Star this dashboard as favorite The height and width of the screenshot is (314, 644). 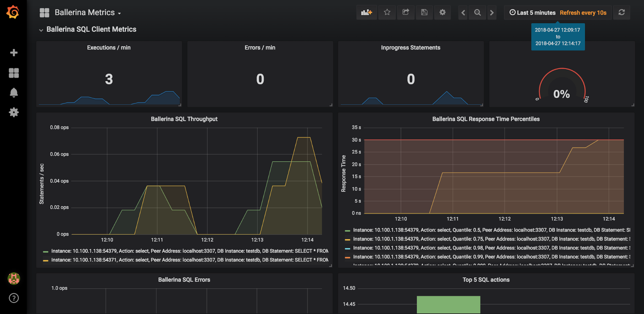[x=387, y=13]
